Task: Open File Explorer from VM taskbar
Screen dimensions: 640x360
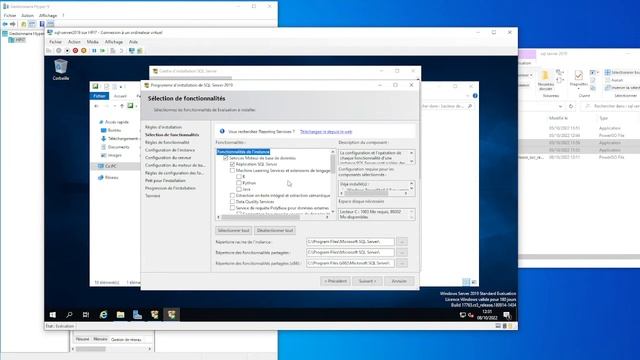Action: tap(120, 315)
